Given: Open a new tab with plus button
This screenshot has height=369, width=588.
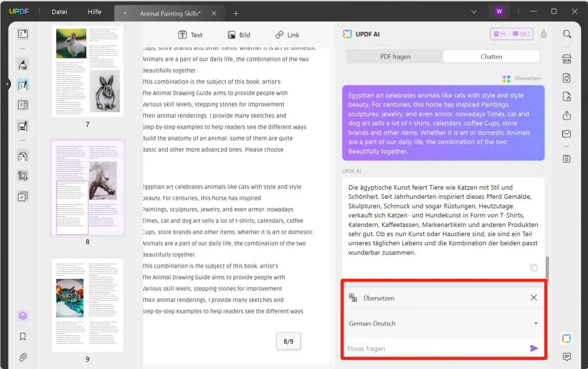Looking at the screenshot, I should click(235, 14).
